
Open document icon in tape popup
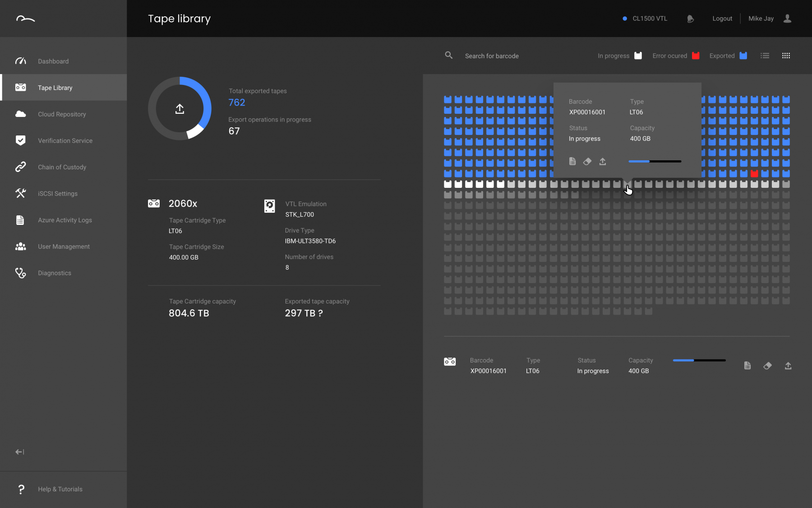pos(572,161)
